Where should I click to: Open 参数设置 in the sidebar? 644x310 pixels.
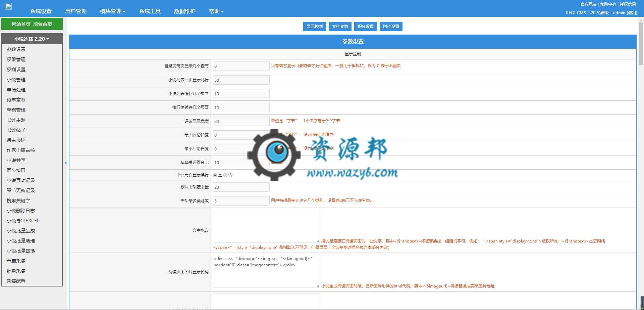pos(16,49)
